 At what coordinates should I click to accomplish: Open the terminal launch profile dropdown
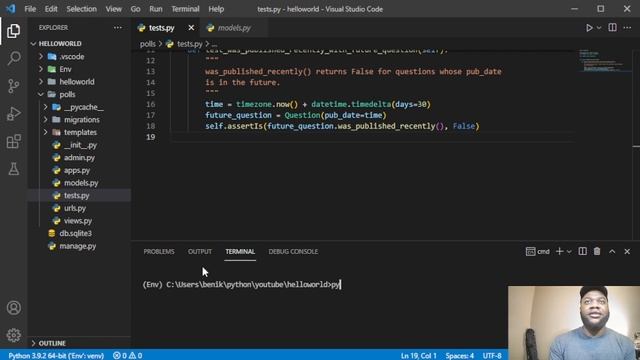click(x=569, y=251)
